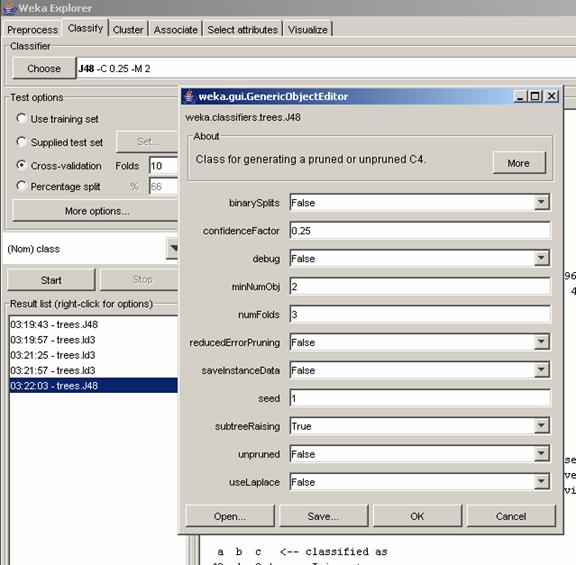Maximize the GenericObjectEditor window
Screen dimensions: 576x565
tap(535, 97)
